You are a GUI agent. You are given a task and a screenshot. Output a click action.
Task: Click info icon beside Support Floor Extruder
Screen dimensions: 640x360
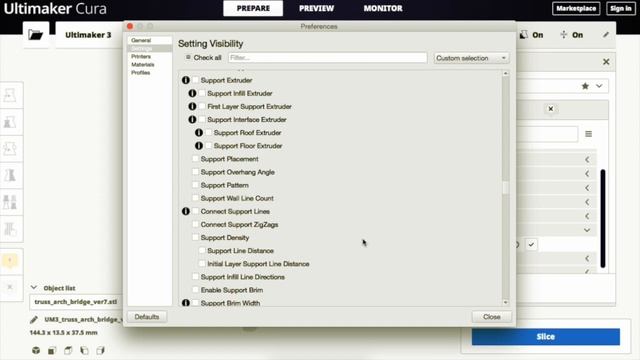pyautogui.click(x=199, y=145)
